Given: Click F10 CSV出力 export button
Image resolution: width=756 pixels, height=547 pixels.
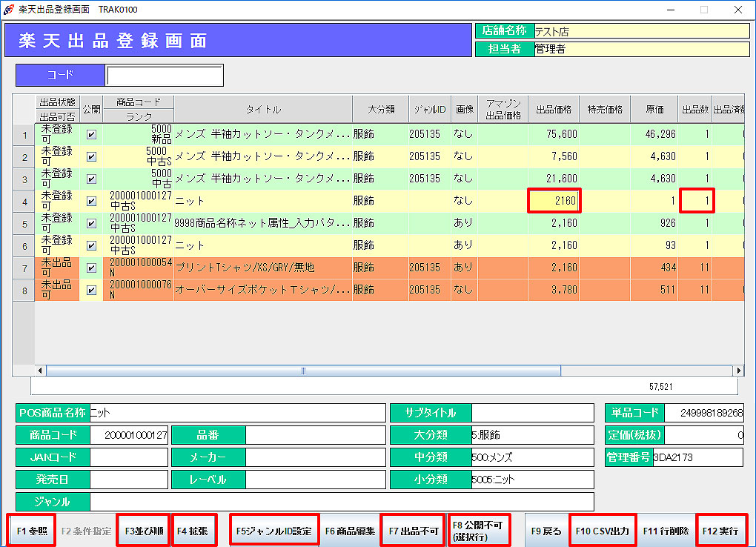Looking at the screenshot, I should [x=603, y=531].
